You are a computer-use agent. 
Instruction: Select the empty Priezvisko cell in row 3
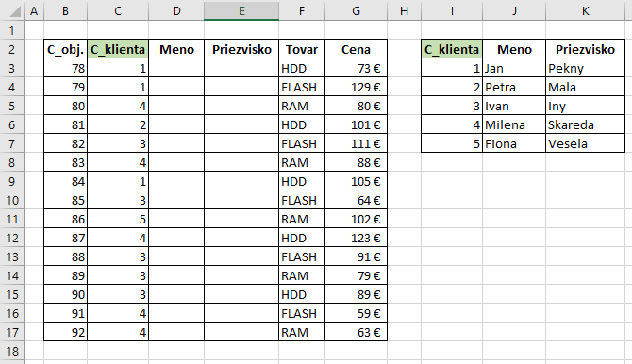(x=241, y=68)
